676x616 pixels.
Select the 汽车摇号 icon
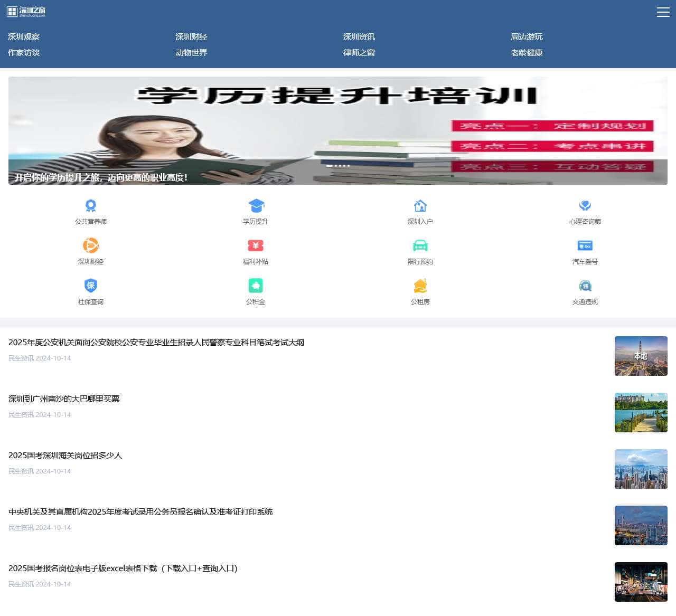click(585, 246)
